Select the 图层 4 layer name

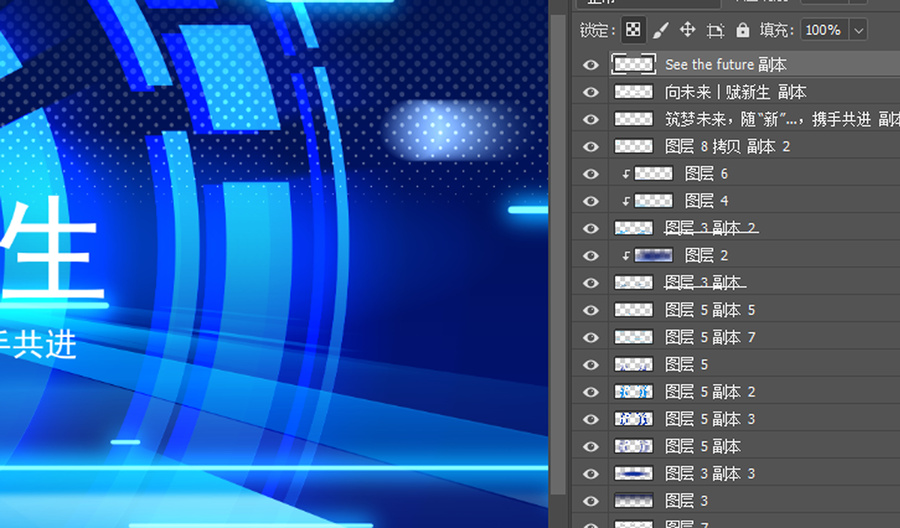coord(707,201)
